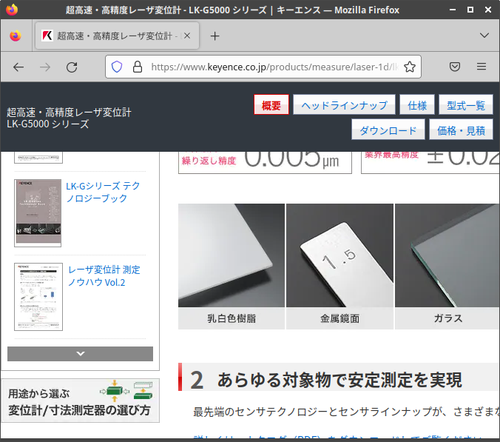
Task: Reload the current page
Action: [x=72, y=67]
